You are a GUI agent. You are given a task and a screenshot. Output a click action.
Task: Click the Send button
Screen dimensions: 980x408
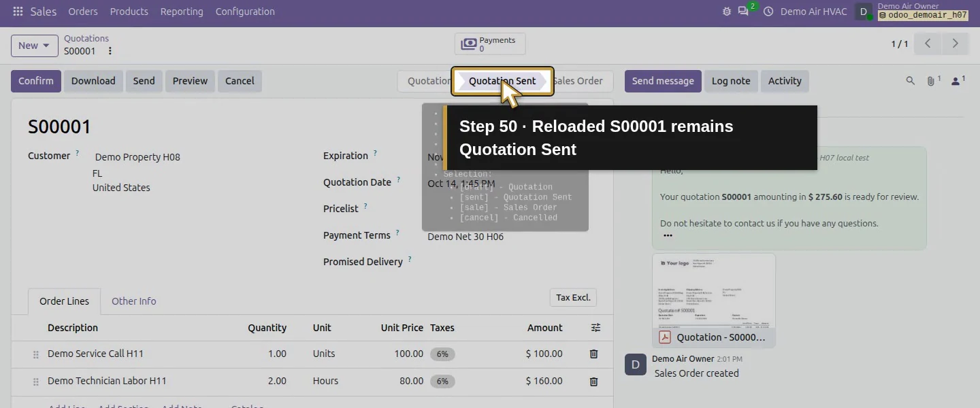[x=144, y=81]
